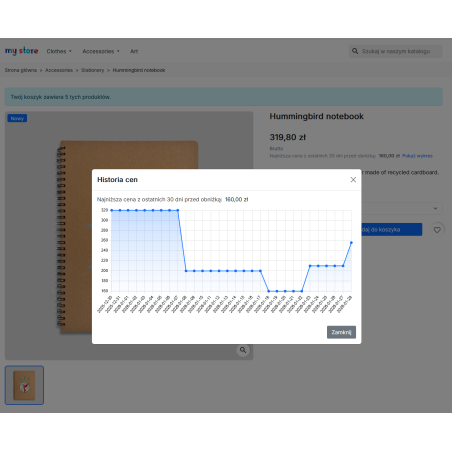Click the search magnifier icon
The width and height of the screenshot is (452, 452).
355,51
